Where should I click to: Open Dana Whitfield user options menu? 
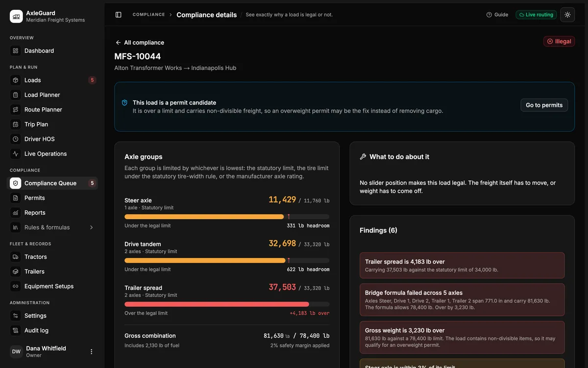91,351
